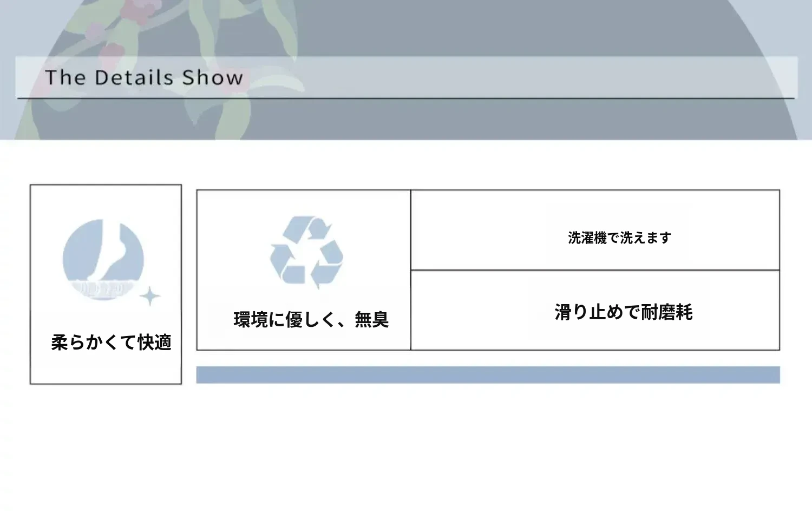This screenshot has width=812, height=520.
Task: Click the 環境 characters in the middle cell
Action: click(x=251, y=320)
